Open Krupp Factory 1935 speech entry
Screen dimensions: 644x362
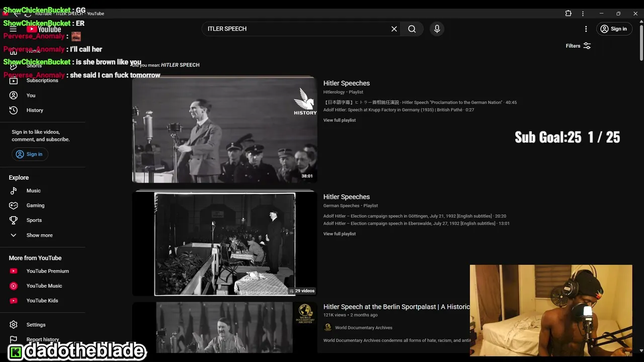[x=399, y=110]
